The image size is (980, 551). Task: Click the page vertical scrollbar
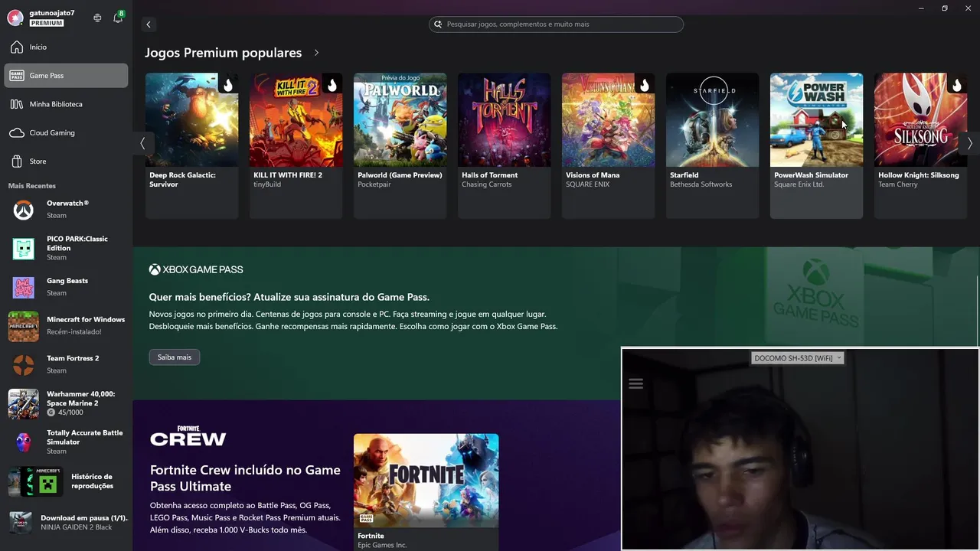pos(978,311)
